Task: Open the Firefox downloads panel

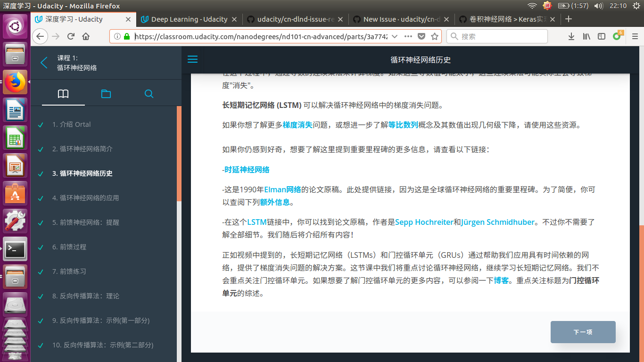Action: pos(571,36)
